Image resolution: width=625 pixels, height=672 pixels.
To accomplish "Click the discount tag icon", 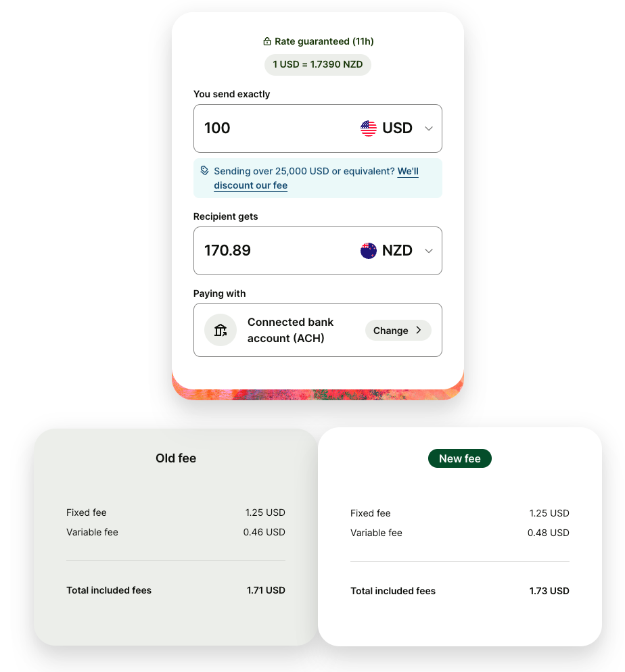I will tap(204, 171).
